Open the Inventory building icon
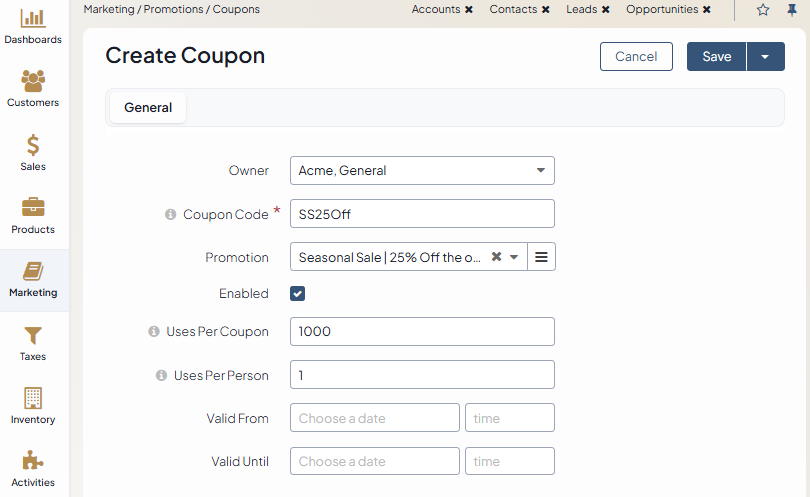The height and width of the screenshot is (497, 810). click(x=33, y=398)
